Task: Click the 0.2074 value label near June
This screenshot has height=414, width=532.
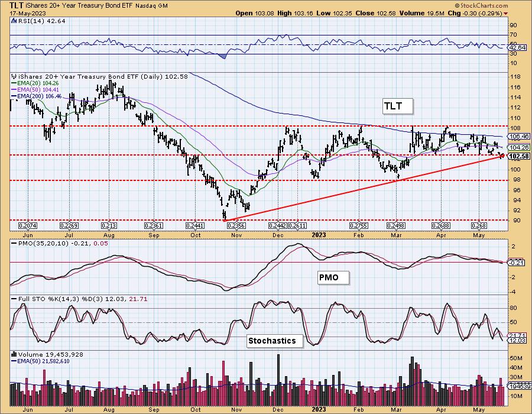Action: pos(28,226)
